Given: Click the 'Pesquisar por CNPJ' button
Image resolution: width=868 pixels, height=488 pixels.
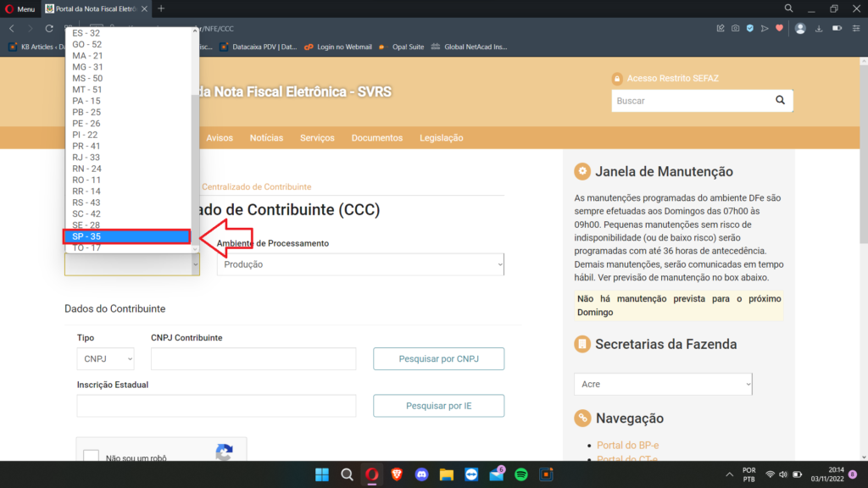Looking at the screenshot, I should [438, 359].
